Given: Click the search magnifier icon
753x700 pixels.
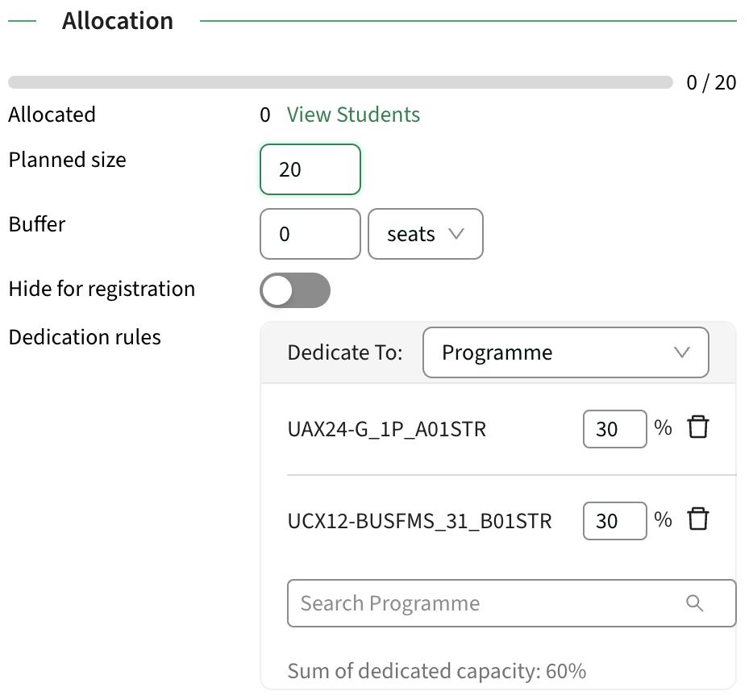Looking at the screenshot, I should coord(694,603).
